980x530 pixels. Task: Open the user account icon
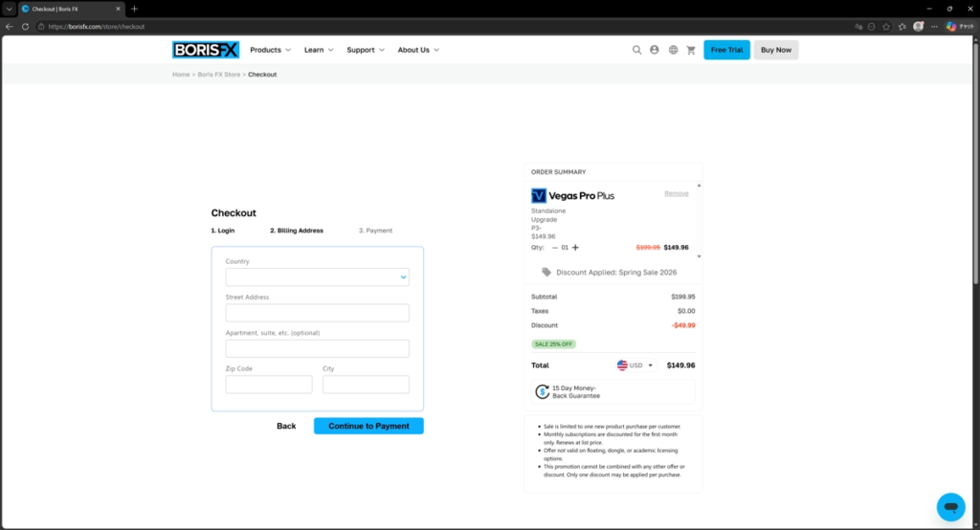point(655,50)
